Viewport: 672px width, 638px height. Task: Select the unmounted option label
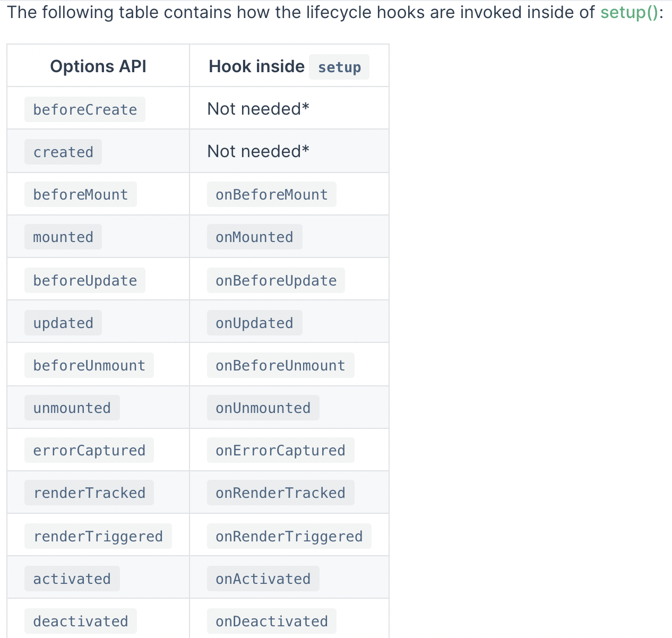[72, 408]
